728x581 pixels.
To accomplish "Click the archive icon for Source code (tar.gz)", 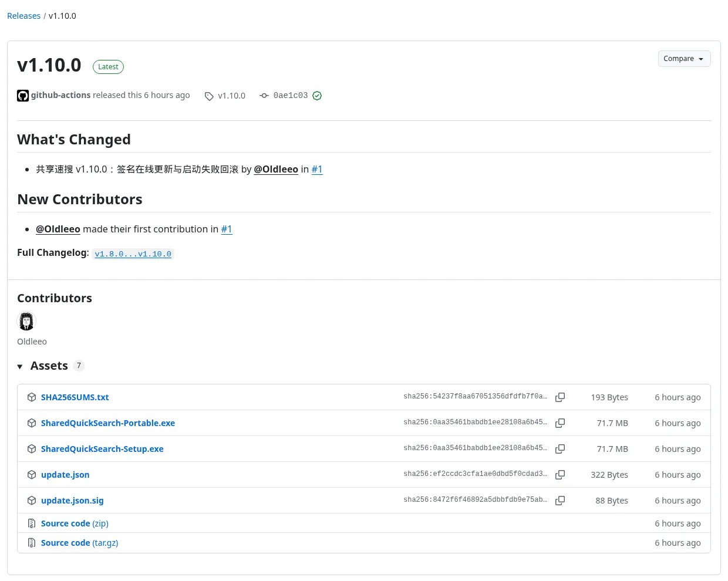I will pos(32,543).
